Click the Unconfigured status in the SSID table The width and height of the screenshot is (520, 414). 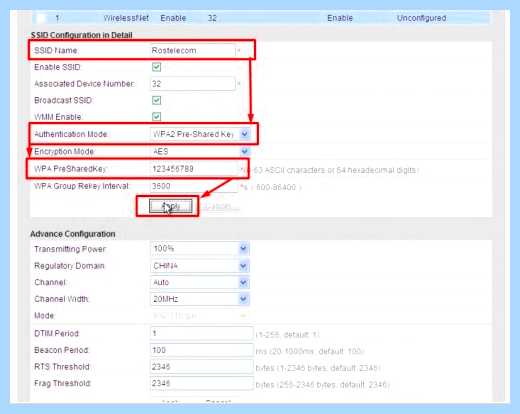pos(421,18)
